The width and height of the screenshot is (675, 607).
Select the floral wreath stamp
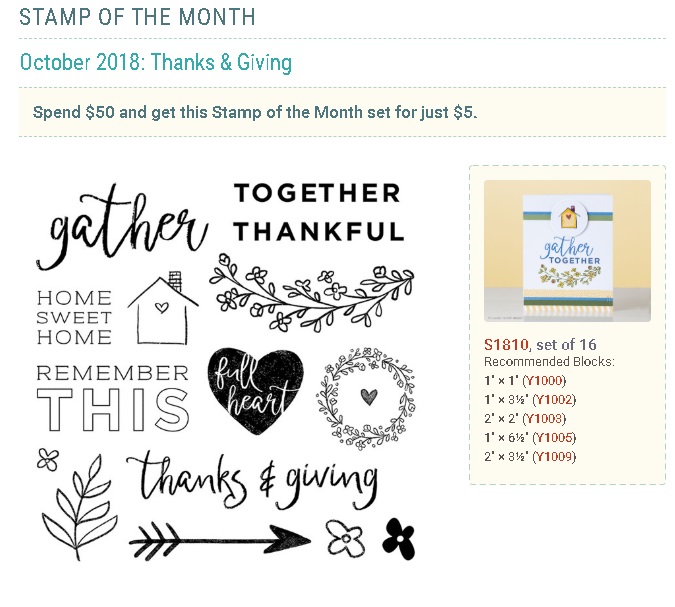(x=366, y=398)
